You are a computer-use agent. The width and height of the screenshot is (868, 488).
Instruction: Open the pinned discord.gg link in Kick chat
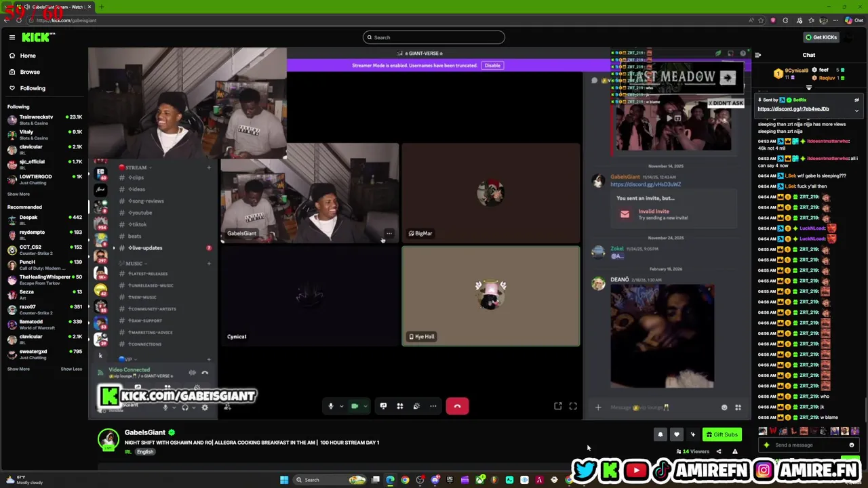pyautogui.click(x=793, y=108)
